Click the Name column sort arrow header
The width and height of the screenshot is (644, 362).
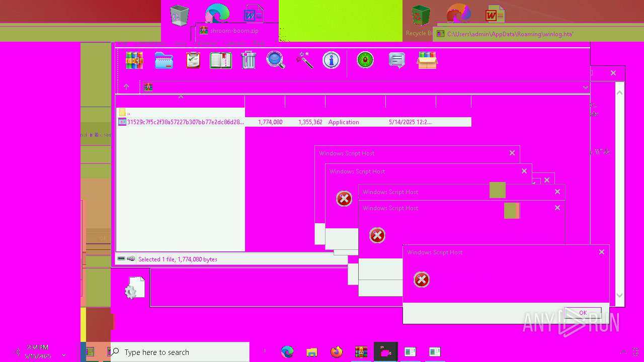tap(181, 97)
